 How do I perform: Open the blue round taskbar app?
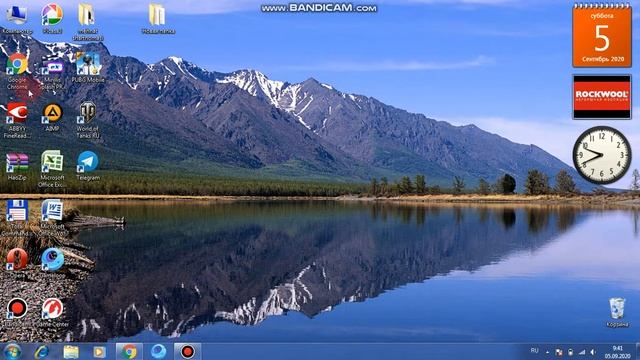coord(158,351)
